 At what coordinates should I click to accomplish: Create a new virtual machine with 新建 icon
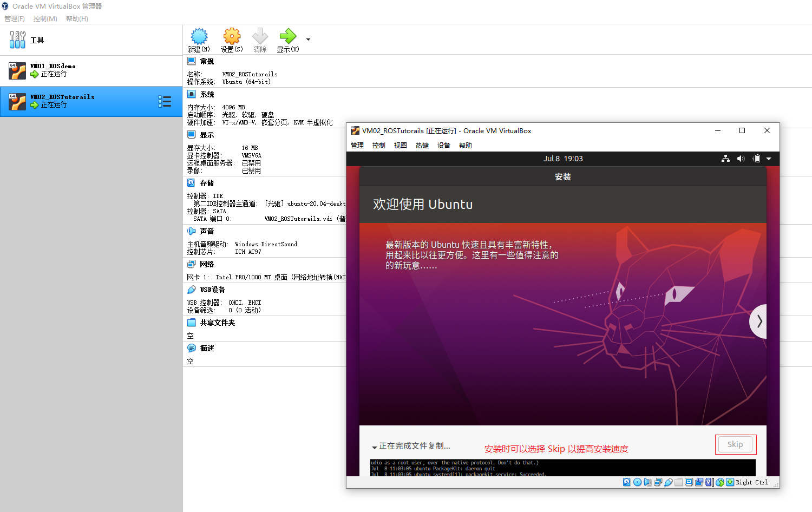(199, 40)
